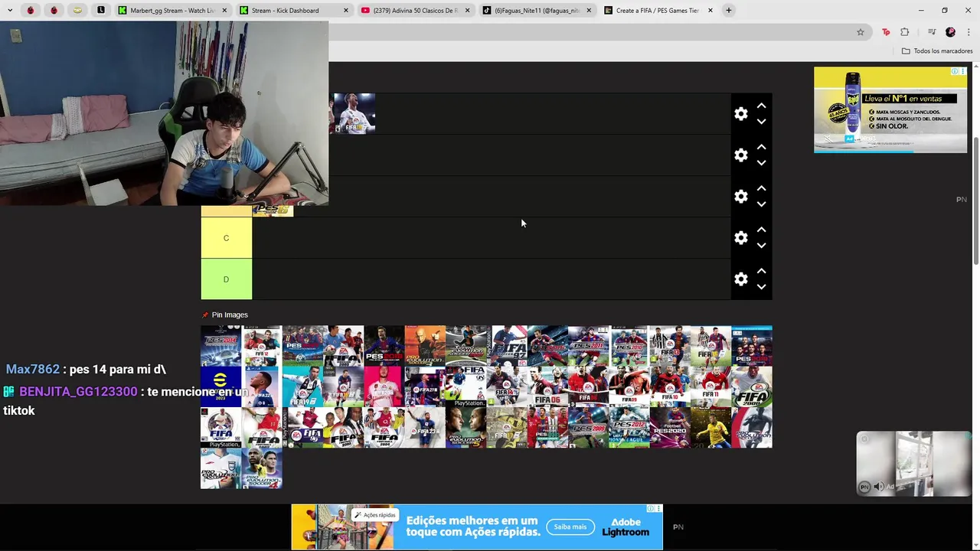This screenshot has width=980, height=551.
Task: Open settings gear for the D tier row
Action: [x=740, y=279]
